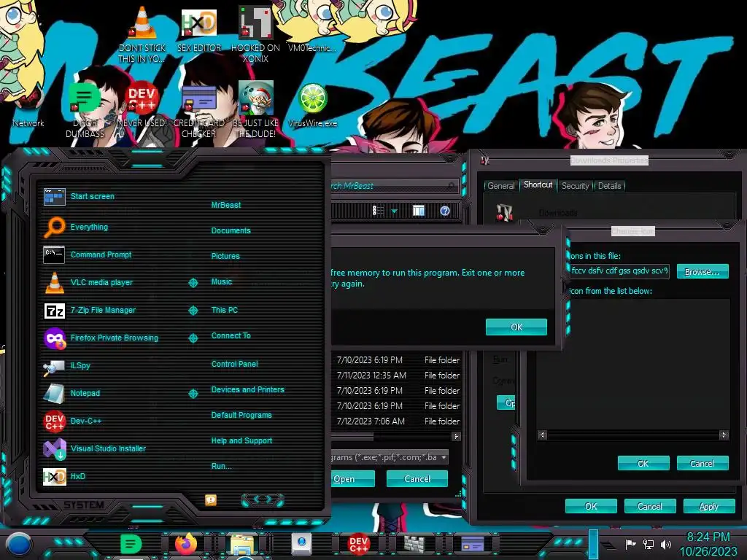Open the credit card app on taskbar
Viewport: 747px width, 560px height.
473,543
